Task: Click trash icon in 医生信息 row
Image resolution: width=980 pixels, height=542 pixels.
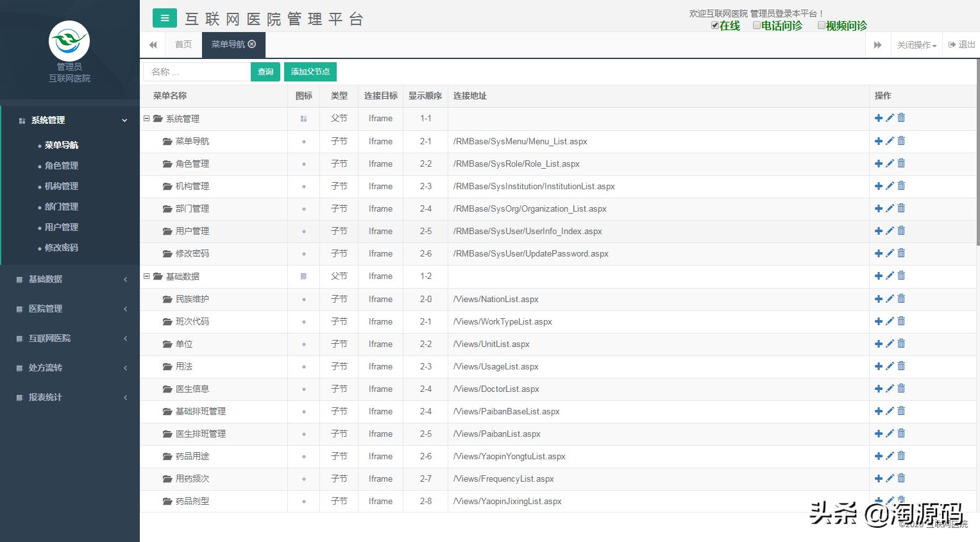Action: (x=901, y=389)
